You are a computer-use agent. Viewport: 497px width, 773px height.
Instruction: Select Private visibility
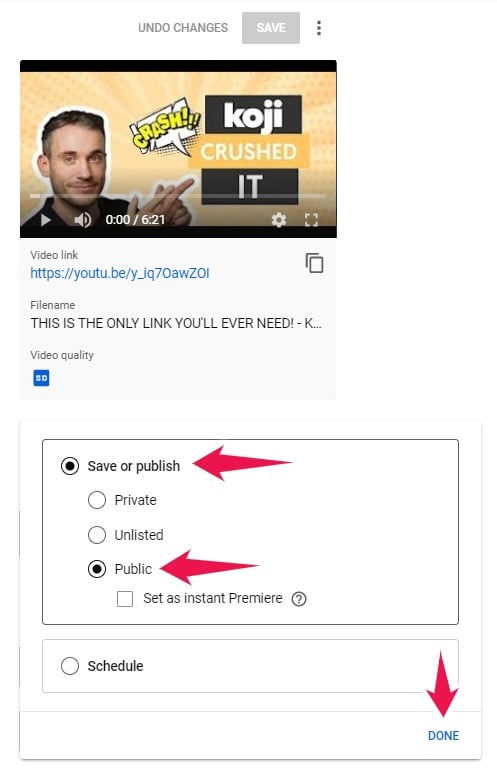click(97, 500)
